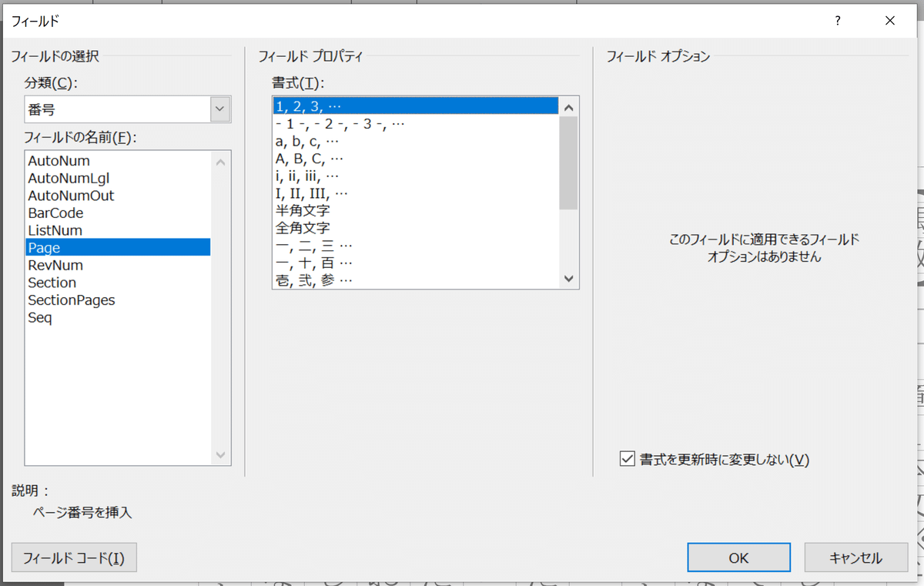The width and height of the screenshot is (924, 586).
Task: Close the フィールド dialog
Action: [x=890, y=21]
